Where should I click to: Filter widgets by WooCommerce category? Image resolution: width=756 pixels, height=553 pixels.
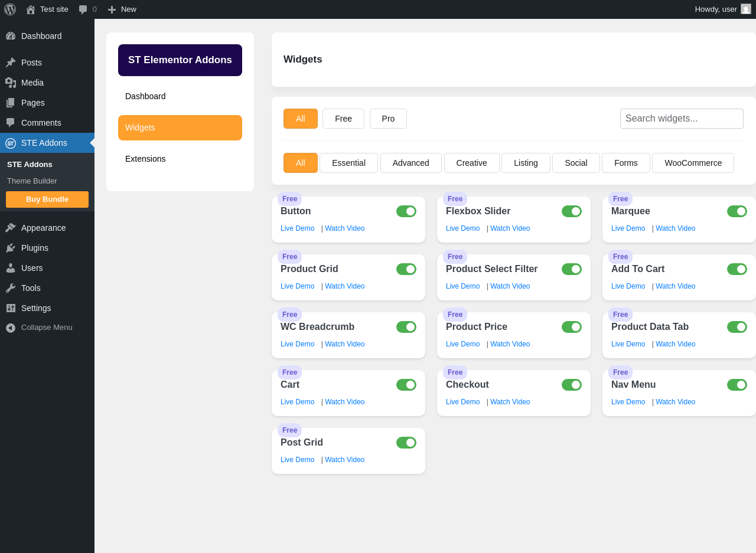pos(693,163)
